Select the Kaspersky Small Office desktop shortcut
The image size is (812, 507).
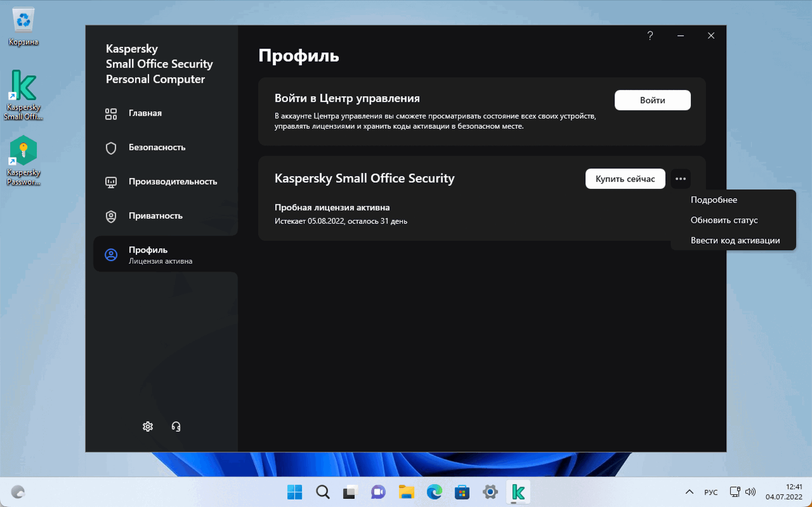tap(23, 95)
